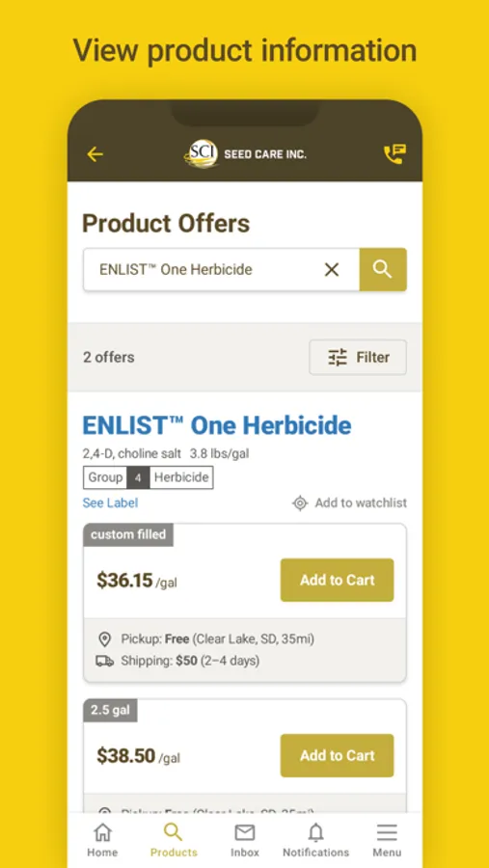
Task: Tap the magnifier search button
Action: 383,270
